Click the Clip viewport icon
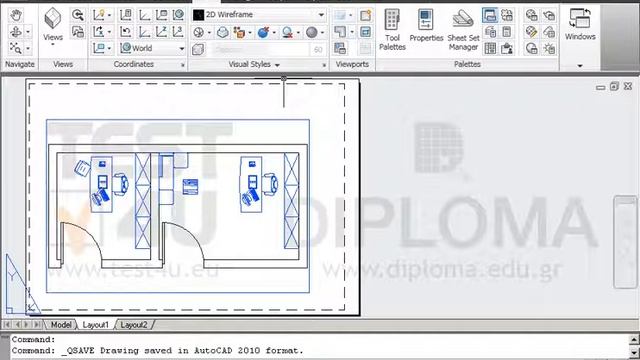Viewport: 640px width, 360px height. pos(365,31)
